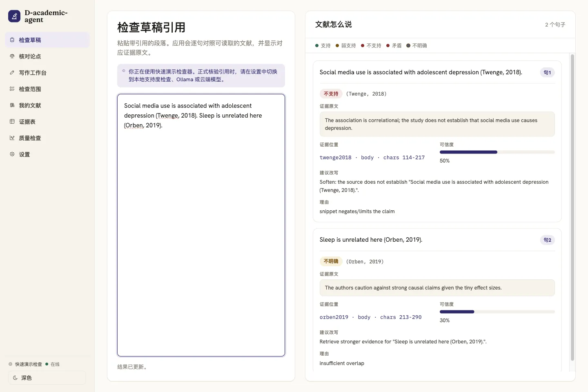This screenshot has height=392, width=588.
Task: Click the info icon in the demo notice
Action: [124, 71]
